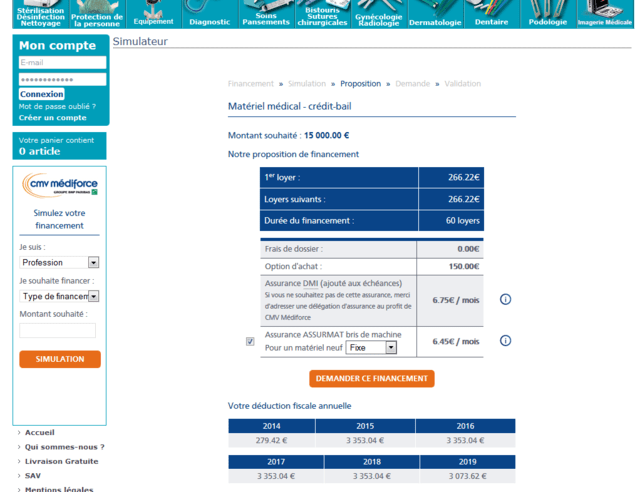Follow the Créer un compte link

[52, 118]
